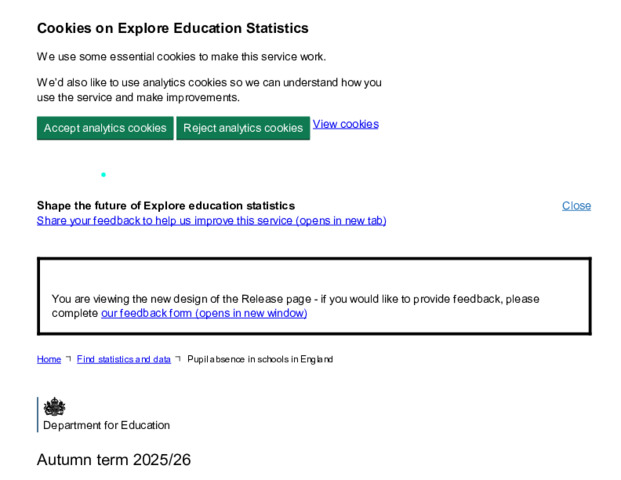Open Share your feedback to help us improve link
Viewport: 621px width, 480px height.
[x=211, y=220]
